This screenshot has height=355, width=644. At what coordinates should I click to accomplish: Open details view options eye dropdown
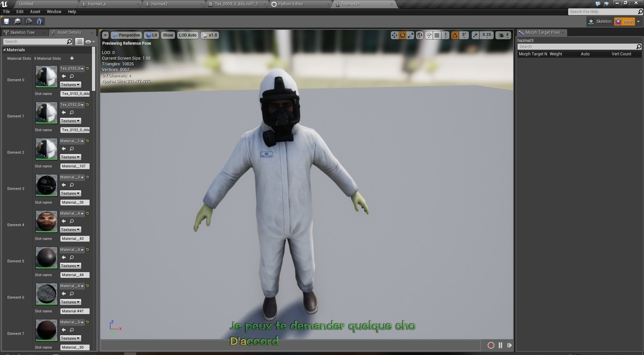point(90,42)
